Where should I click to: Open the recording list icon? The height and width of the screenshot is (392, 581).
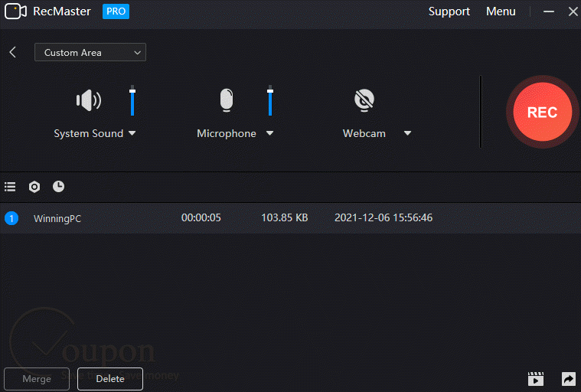[10, 187]
